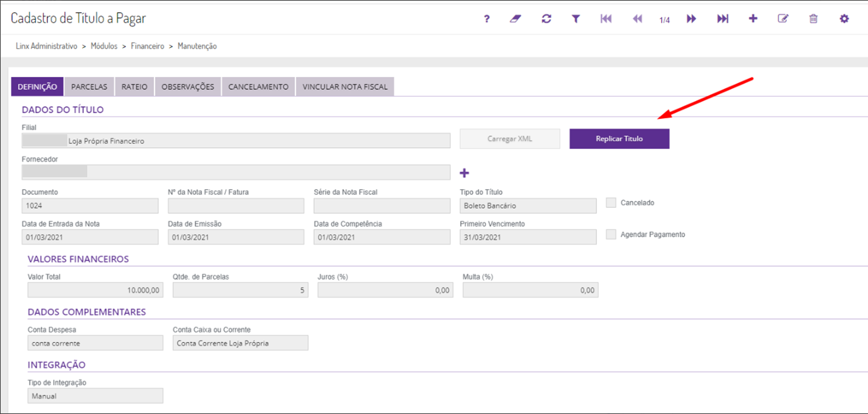
Task: Add new record with toolbar plus icon
Action: point(753,19)
